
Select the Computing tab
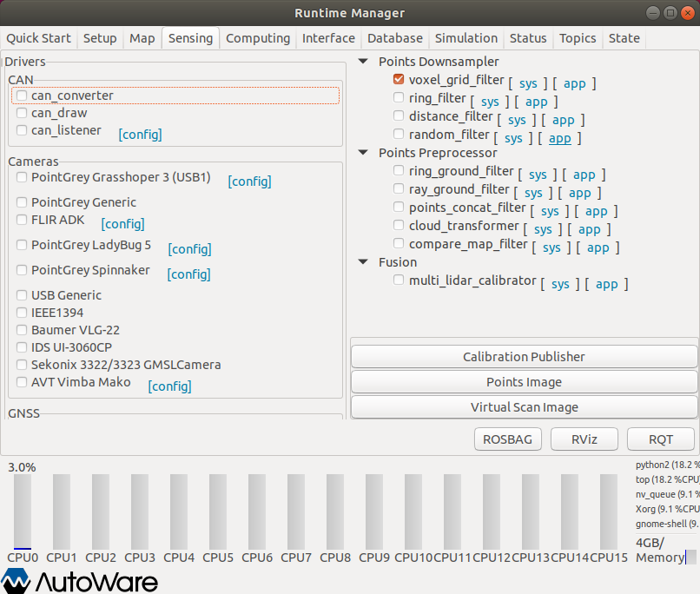tap(258, 38)
